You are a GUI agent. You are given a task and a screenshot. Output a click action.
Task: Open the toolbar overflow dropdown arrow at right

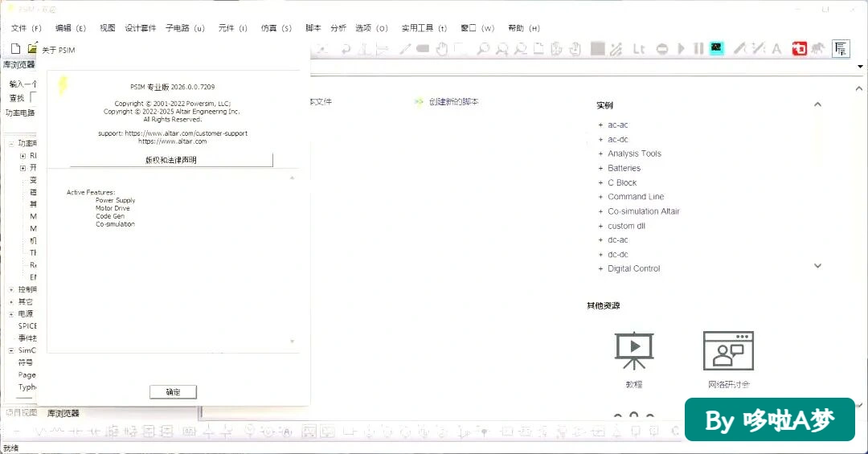tap(860, 67)
